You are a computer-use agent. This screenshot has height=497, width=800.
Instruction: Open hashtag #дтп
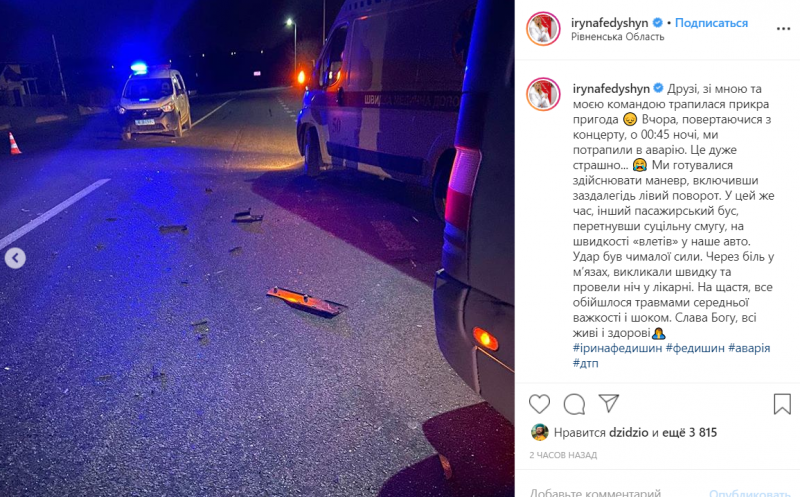tap(585, 363)
